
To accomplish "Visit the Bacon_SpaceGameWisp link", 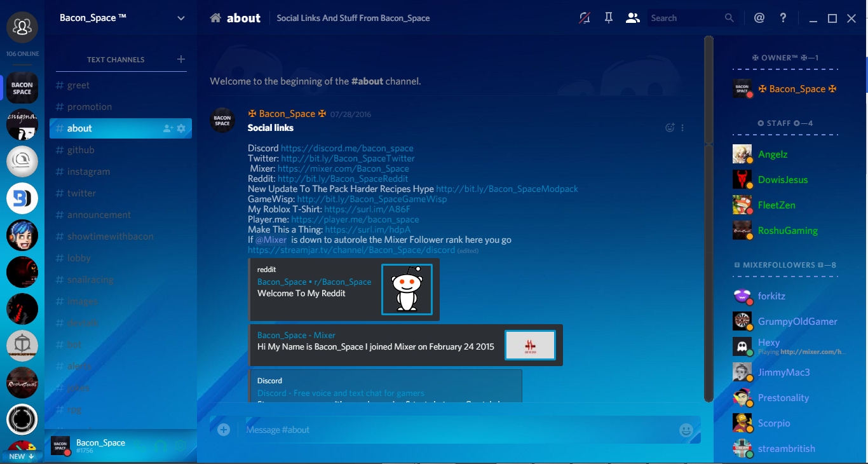I will 372,199.
